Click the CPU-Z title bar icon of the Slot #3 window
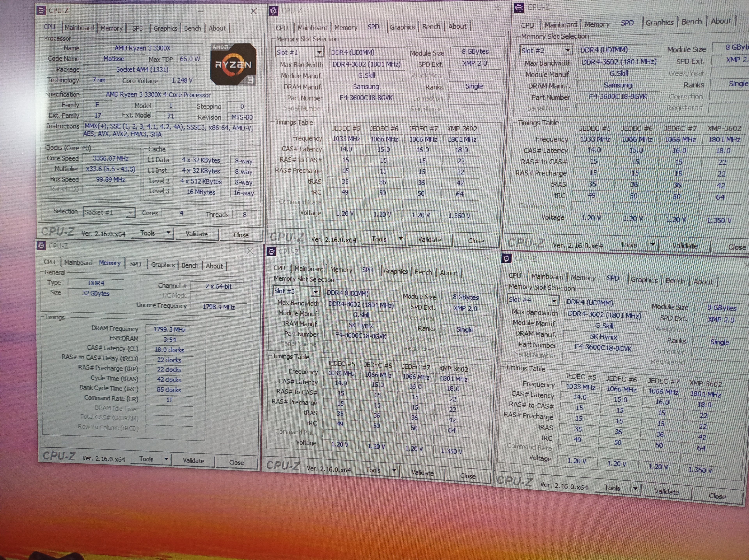 pyautogui.click(x=271, y=252)
